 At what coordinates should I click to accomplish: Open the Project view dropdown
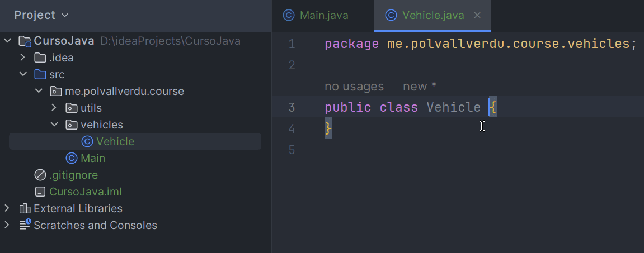41,16
